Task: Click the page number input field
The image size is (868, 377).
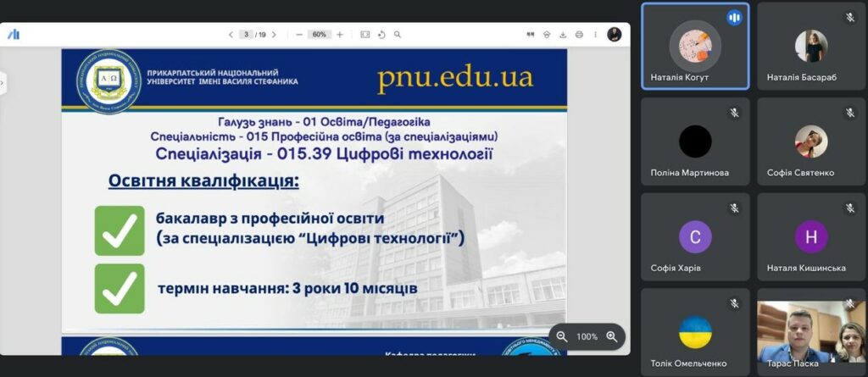Action: 247,35
